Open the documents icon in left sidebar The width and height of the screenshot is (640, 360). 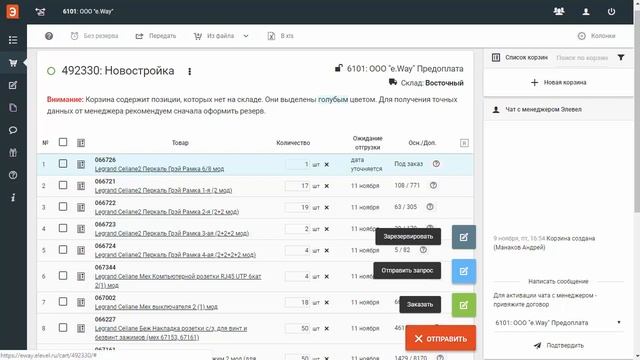13,108
